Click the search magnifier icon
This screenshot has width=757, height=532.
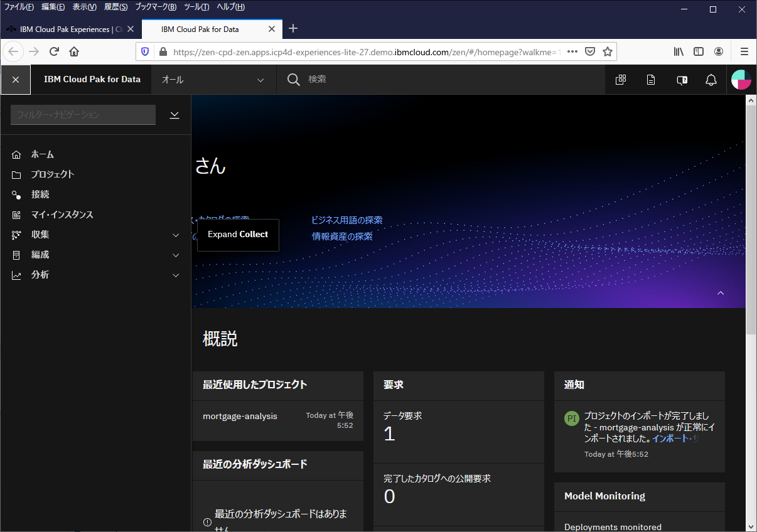pos(293,80)
